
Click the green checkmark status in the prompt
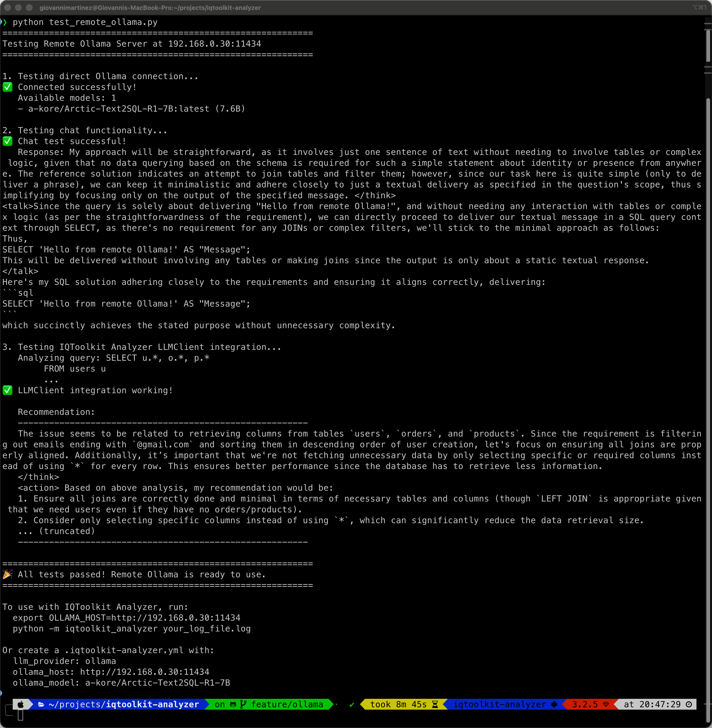tap(352, 704)
